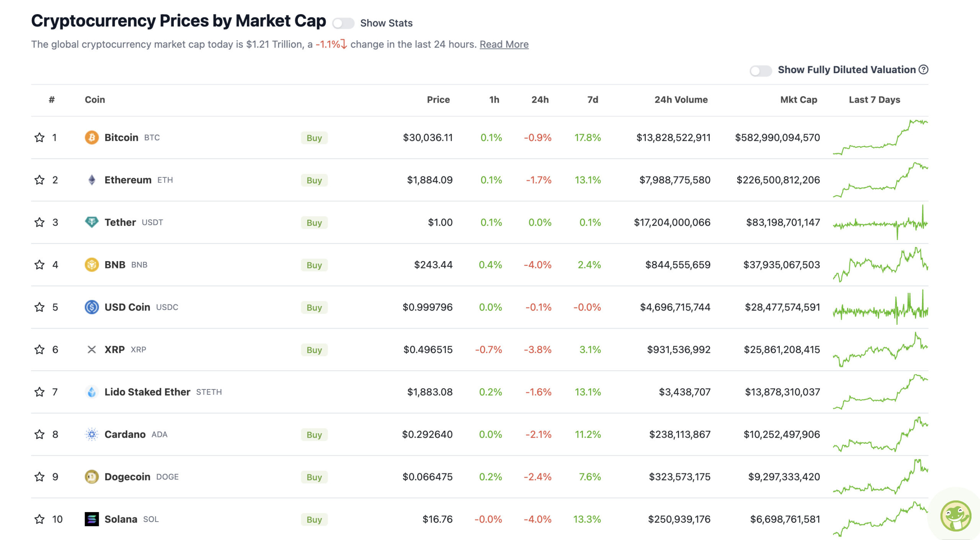Buy Bitcoin via its Buy button
The image size is (980, 540).
[314, 138]
